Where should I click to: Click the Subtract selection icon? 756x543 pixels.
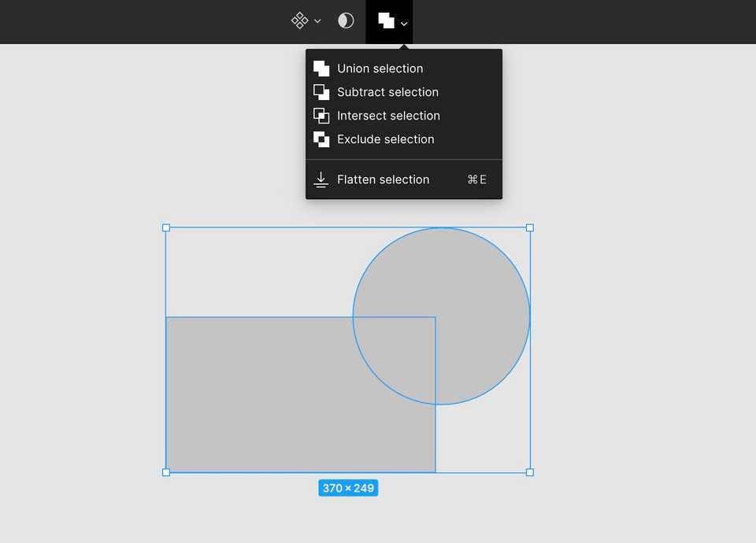tap(321, 92)
